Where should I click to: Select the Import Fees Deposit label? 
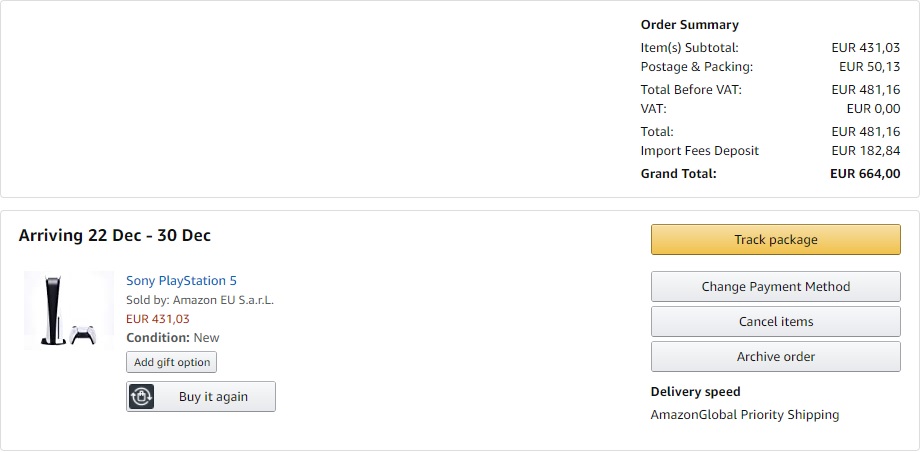[x=699, y=151]
